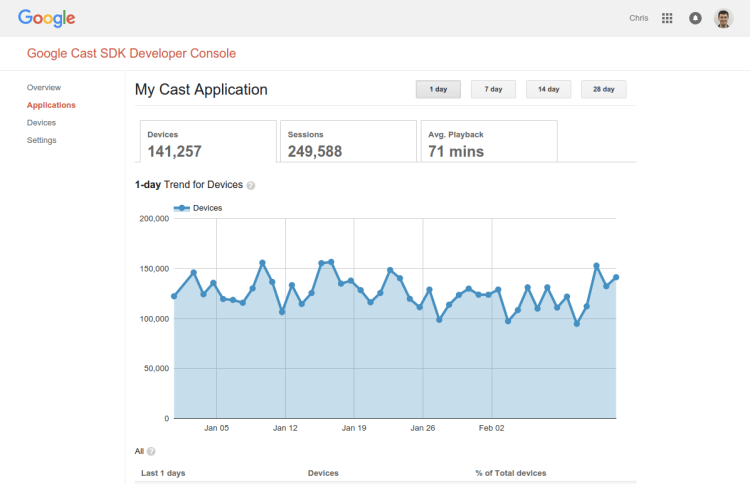Click the 200,000 y-axis label
The width and height of the screenshot is (750, 484).
point(154,219)
